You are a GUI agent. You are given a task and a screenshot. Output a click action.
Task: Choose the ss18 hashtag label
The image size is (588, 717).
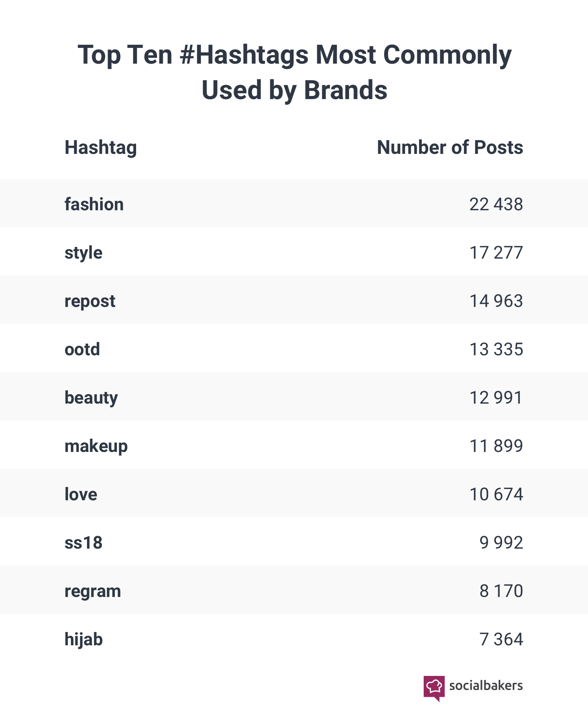coord(83,543)
